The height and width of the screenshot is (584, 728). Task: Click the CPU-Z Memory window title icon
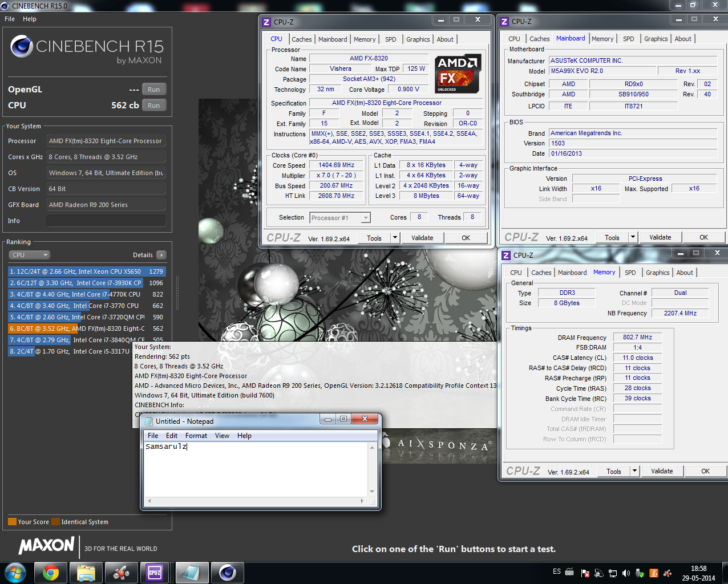click(x=506, y=255)
